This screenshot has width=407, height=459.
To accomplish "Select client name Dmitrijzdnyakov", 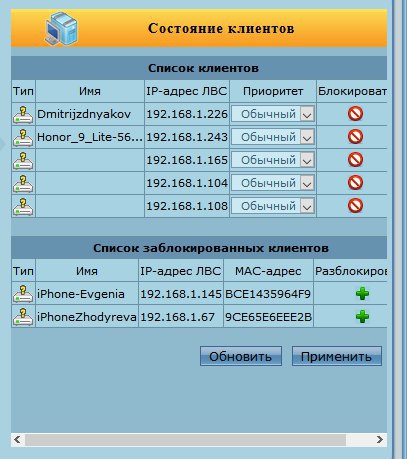I will coord(84,114).
